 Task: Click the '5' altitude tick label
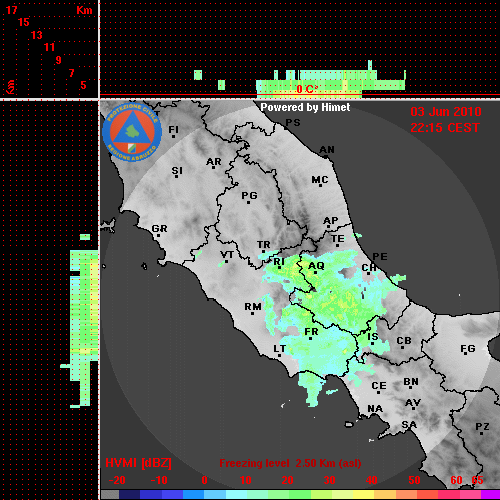(83, 85)
